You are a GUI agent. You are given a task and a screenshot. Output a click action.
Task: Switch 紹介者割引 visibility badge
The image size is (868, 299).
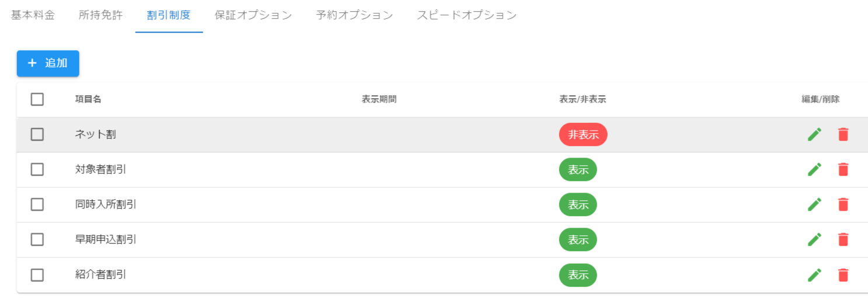coord(578,274)
